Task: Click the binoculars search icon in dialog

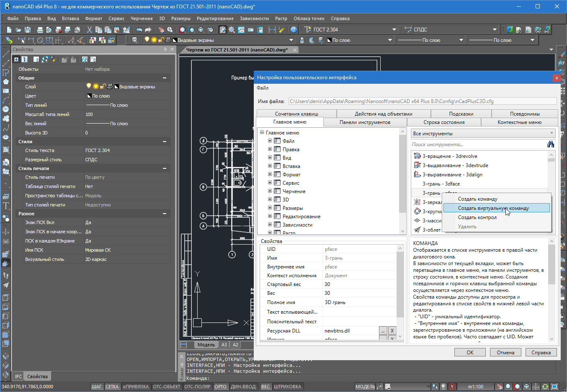Action: (551, 144)
